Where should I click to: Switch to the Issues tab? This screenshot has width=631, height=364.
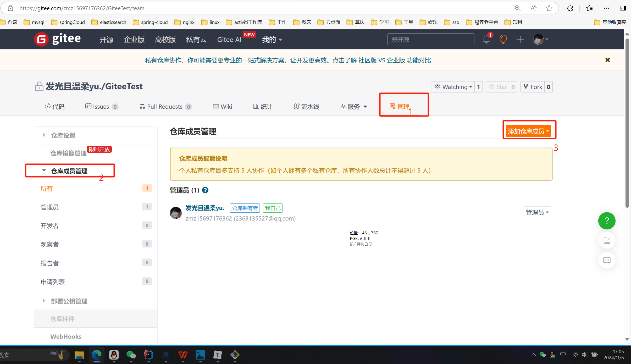click(x=102, y=107)
